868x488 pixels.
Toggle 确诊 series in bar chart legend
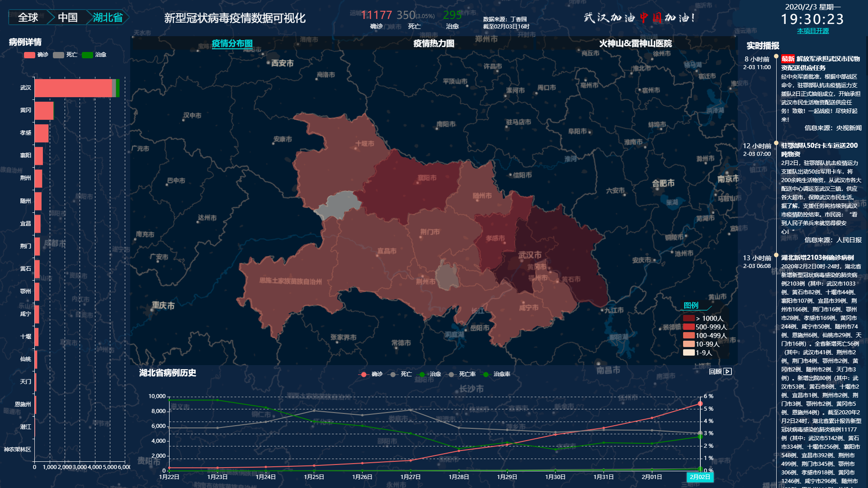(x=36, y=55)
